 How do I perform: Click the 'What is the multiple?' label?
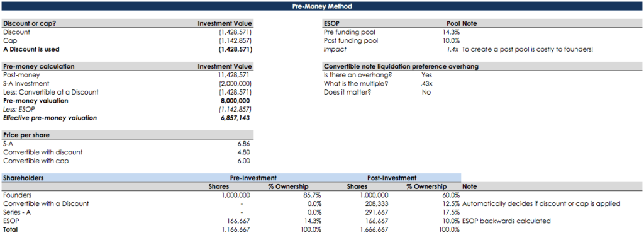coord(356,84)
